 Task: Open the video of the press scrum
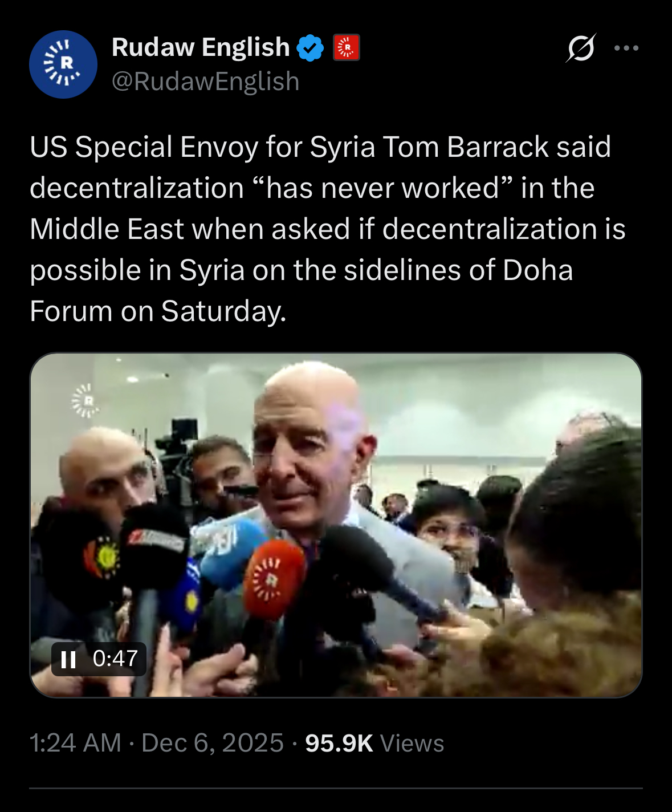pos(336,525)
